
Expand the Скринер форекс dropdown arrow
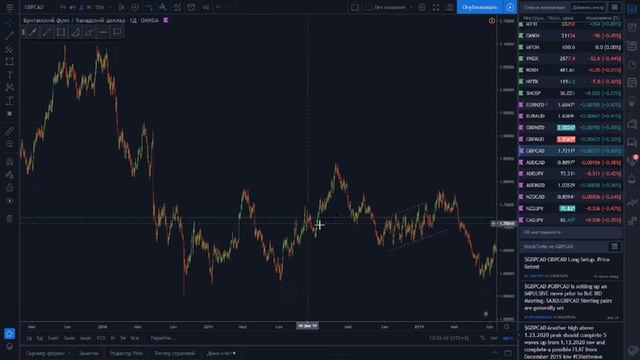[x=69, y=353]
